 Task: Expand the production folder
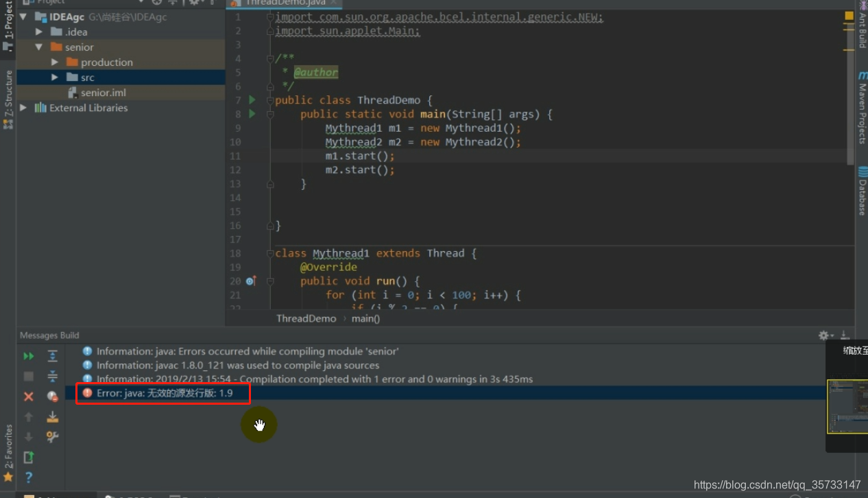55,62
